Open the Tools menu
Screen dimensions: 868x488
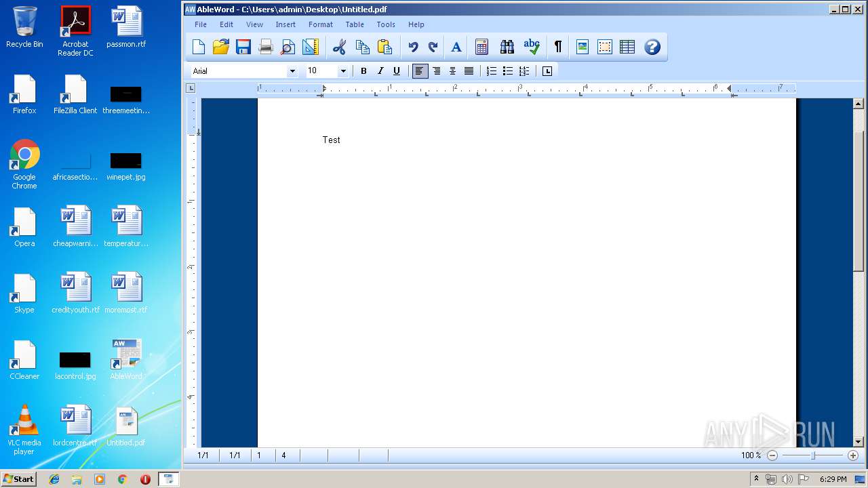point(386,24)
